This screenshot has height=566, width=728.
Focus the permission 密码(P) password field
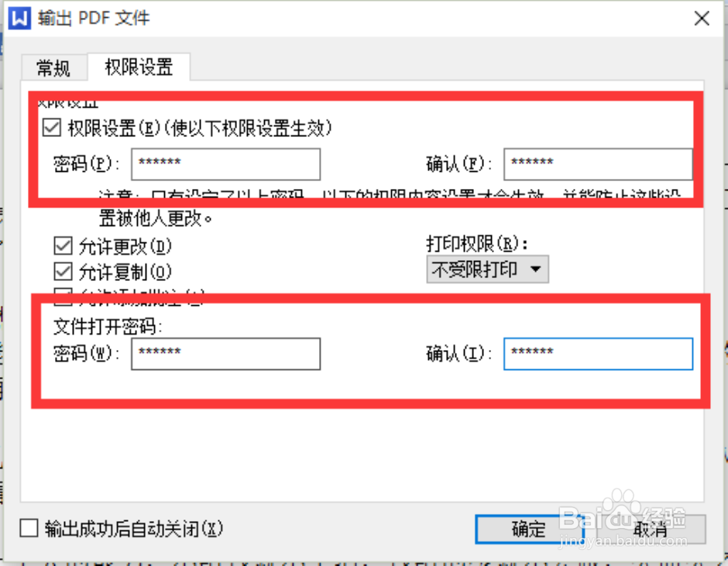(x=225, y=164)
